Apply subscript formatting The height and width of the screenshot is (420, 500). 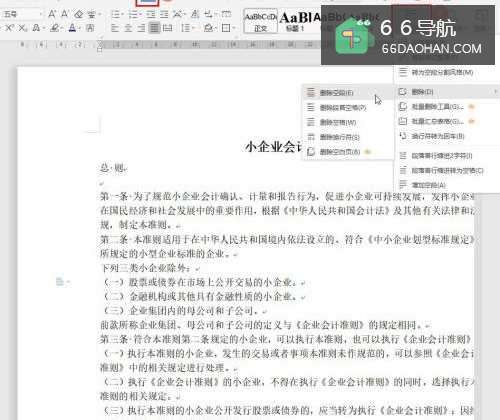click(x=22, y=28)
